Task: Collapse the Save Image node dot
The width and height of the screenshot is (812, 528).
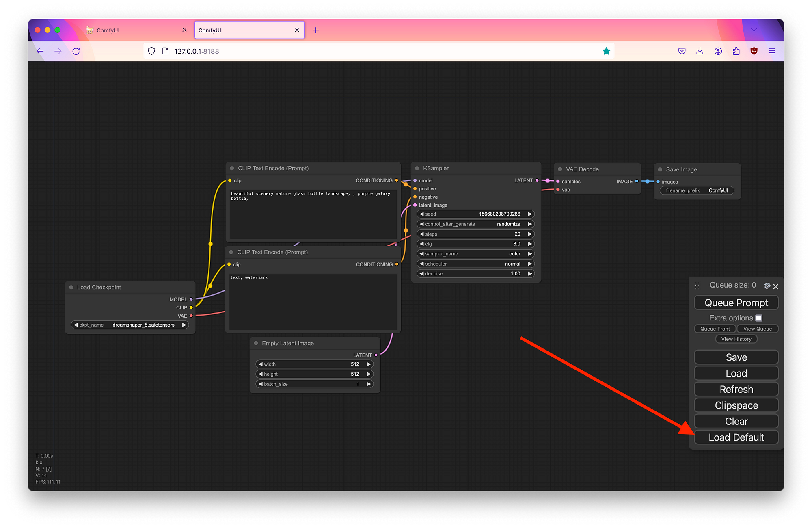Action: coord(660,169)
